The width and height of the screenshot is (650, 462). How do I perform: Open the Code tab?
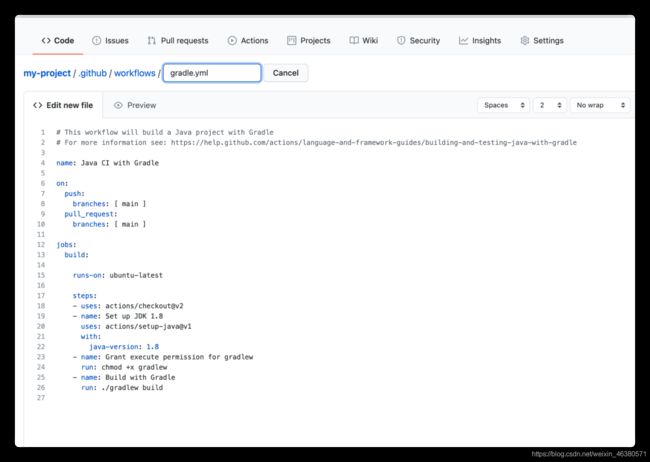pyautogui.click(x=58, y=41)
